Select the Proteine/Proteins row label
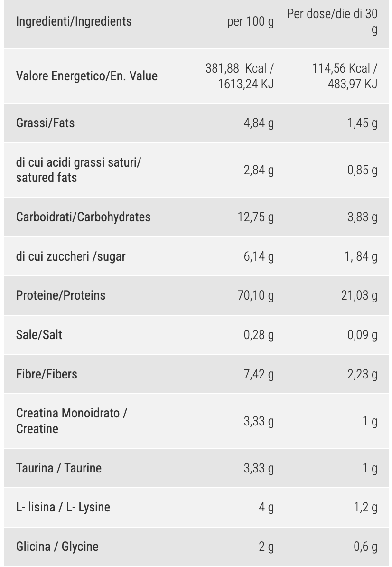392x567 pixels. pos(61,295)
